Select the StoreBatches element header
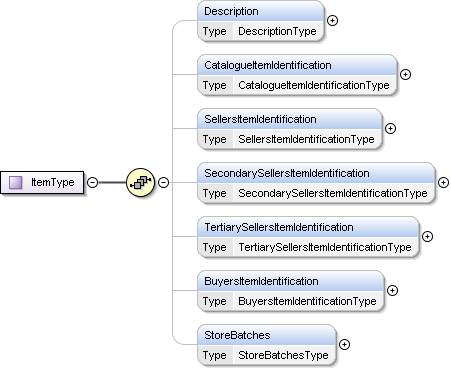Screen dimensions: 451x370 point(267,335)
